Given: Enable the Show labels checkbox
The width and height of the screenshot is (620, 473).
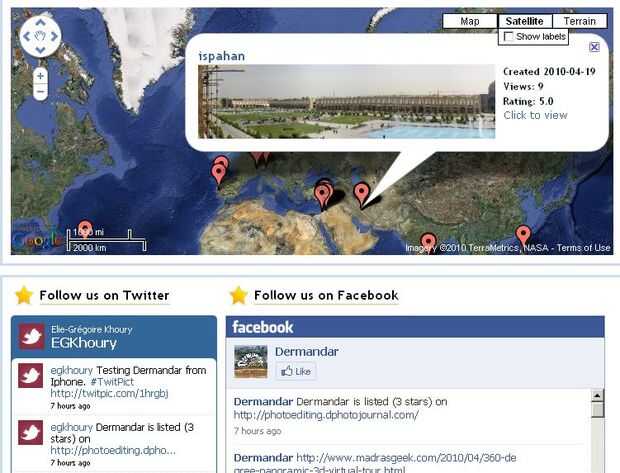Looking at the screenshot, I should [x=508, y=36].
